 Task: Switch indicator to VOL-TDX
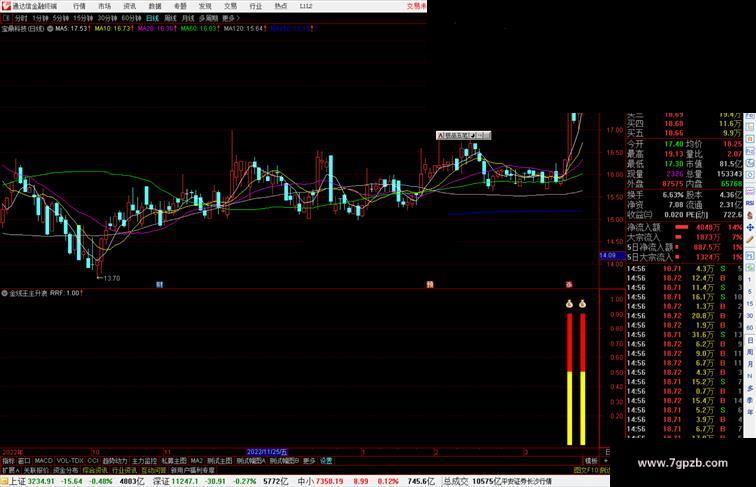70,461
